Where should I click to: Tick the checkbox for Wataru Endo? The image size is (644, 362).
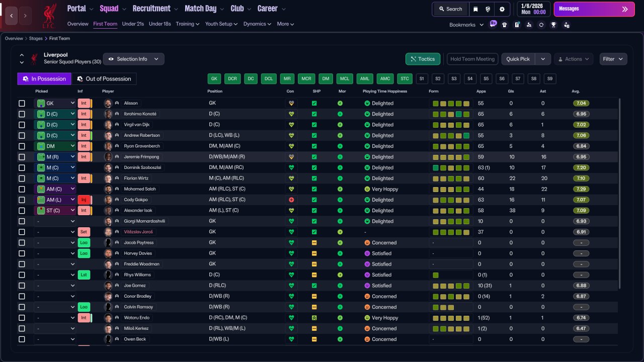(22, 318)
